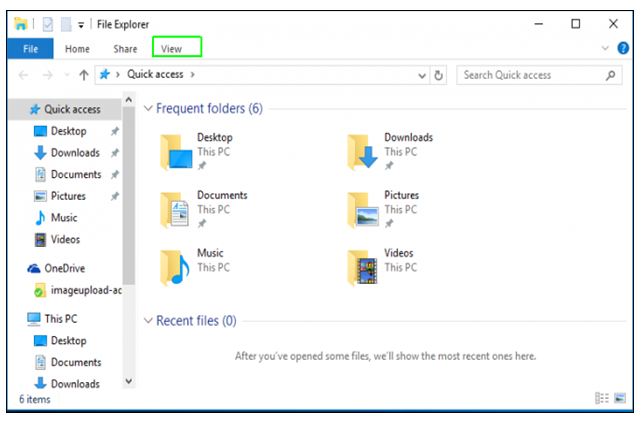Minimize the File Explorer window
This screenshot has height=424, width=641.
(x=539, y=24)
